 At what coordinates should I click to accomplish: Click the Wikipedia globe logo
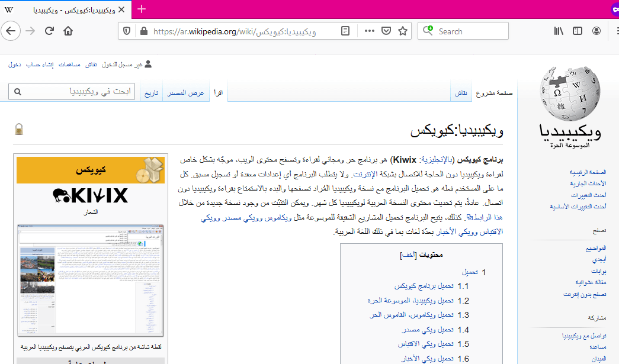tap(570, 94)
